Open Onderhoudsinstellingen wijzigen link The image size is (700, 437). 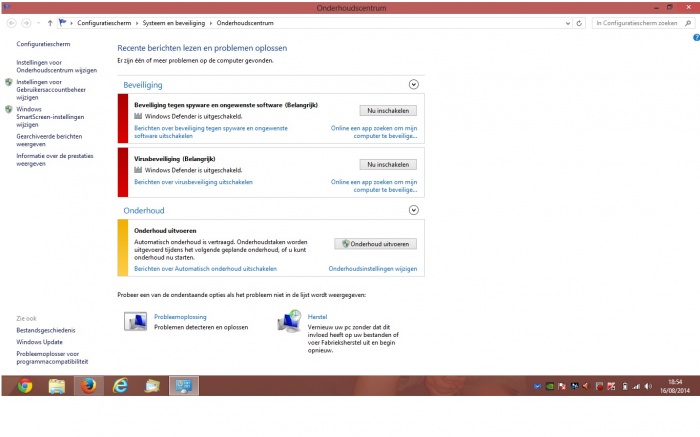(x=373, y=269)
